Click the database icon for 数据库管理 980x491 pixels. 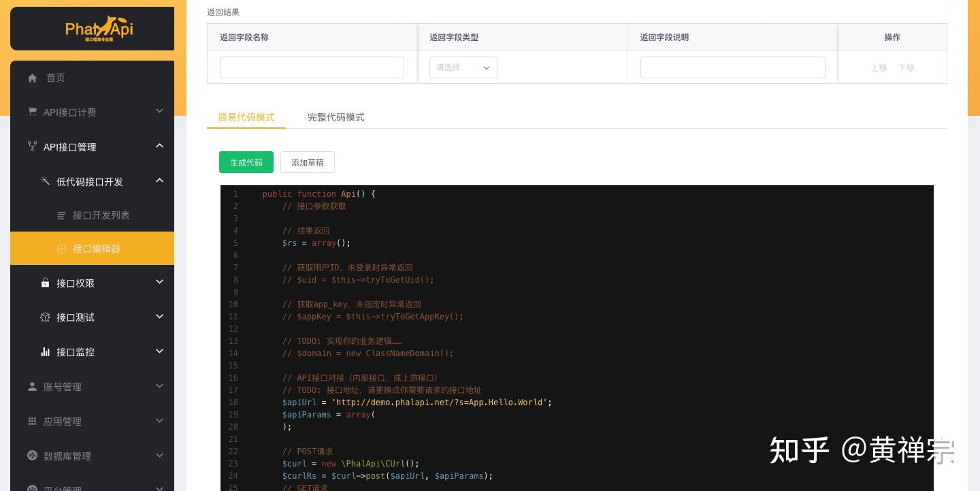tap(32, 456)
